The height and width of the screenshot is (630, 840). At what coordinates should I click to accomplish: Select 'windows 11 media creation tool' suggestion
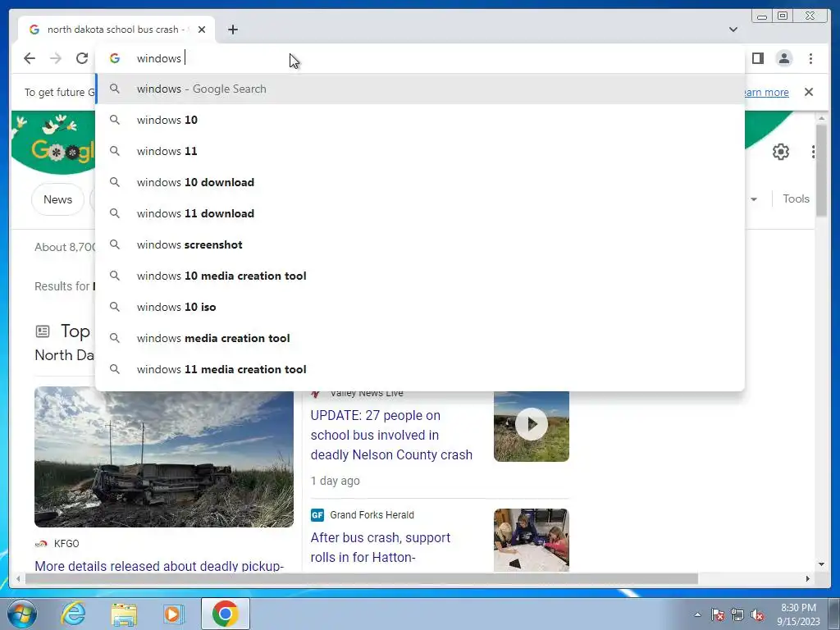pyautogui.click(x=420, y=369)
